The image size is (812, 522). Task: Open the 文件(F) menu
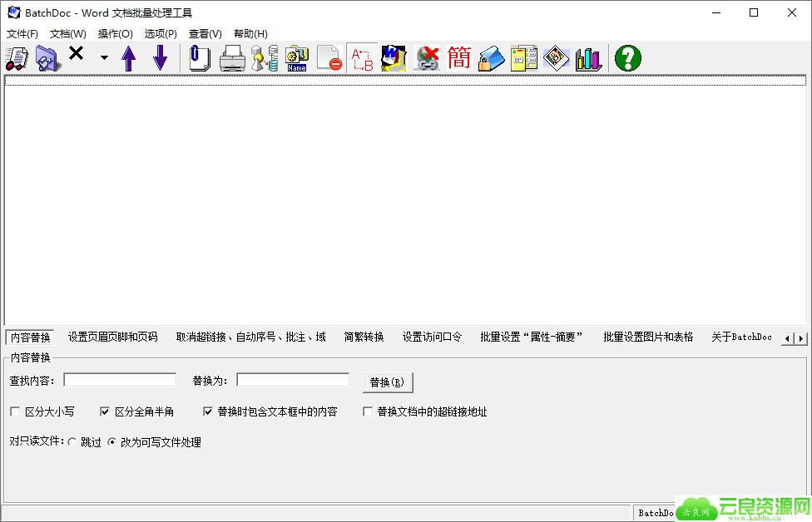(x=22, y=33)
